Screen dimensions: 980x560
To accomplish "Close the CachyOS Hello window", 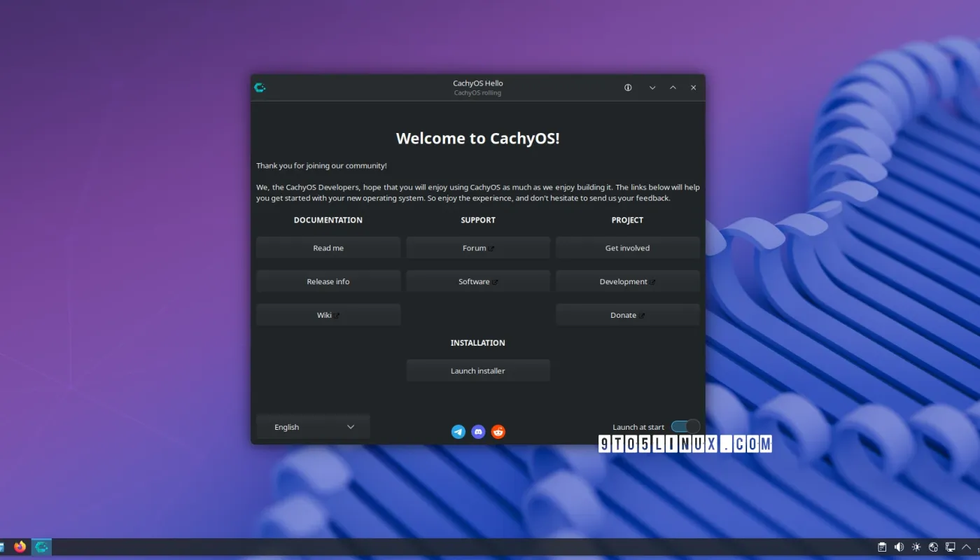I will coord(693,87).
